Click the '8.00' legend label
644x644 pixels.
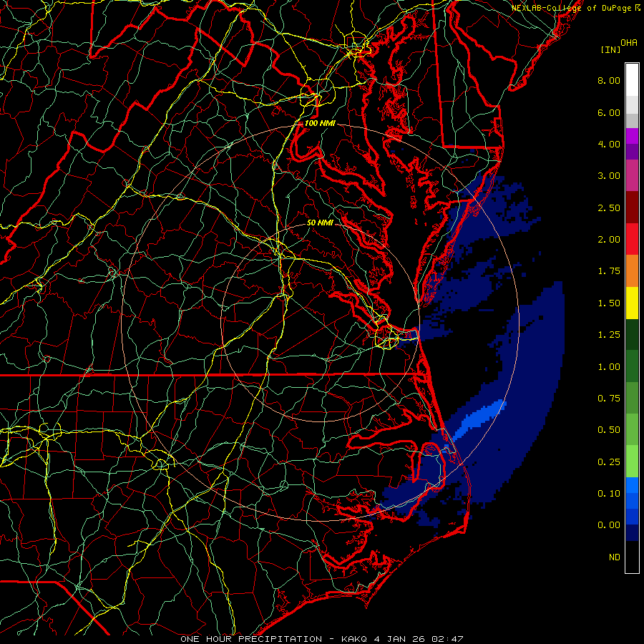click(x=609, y=80)
